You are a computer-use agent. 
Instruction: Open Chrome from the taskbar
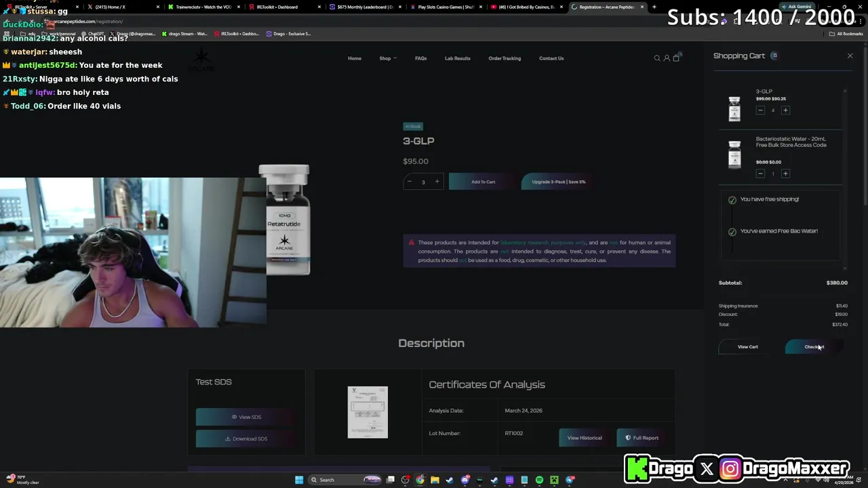420,480
